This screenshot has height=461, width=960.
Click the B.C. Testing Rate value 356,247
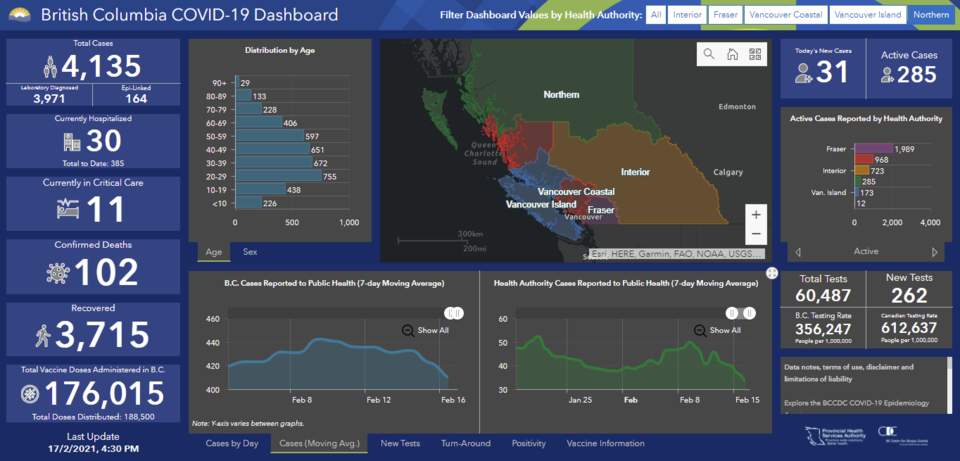click(823, 328)
